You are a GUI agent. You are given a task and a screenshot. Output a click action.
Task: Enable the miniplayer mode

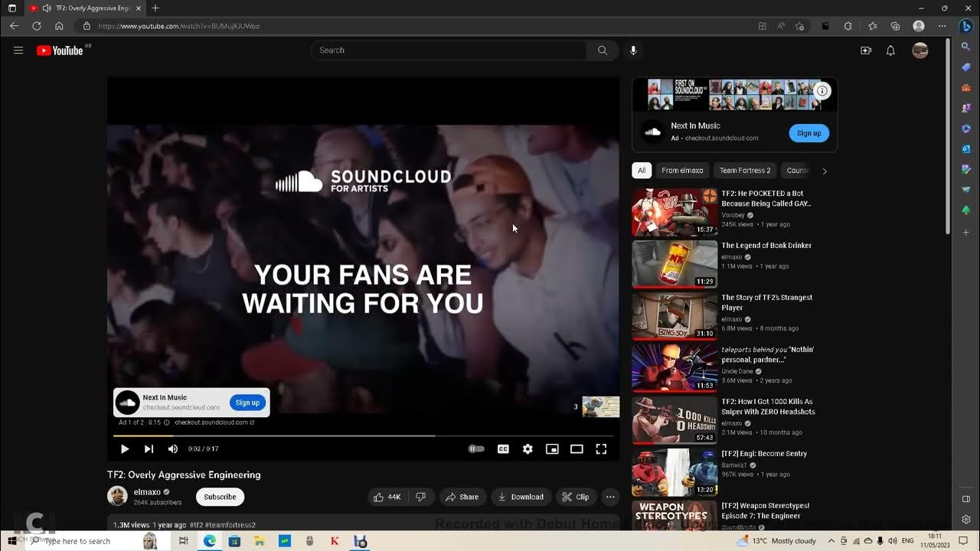552,449
